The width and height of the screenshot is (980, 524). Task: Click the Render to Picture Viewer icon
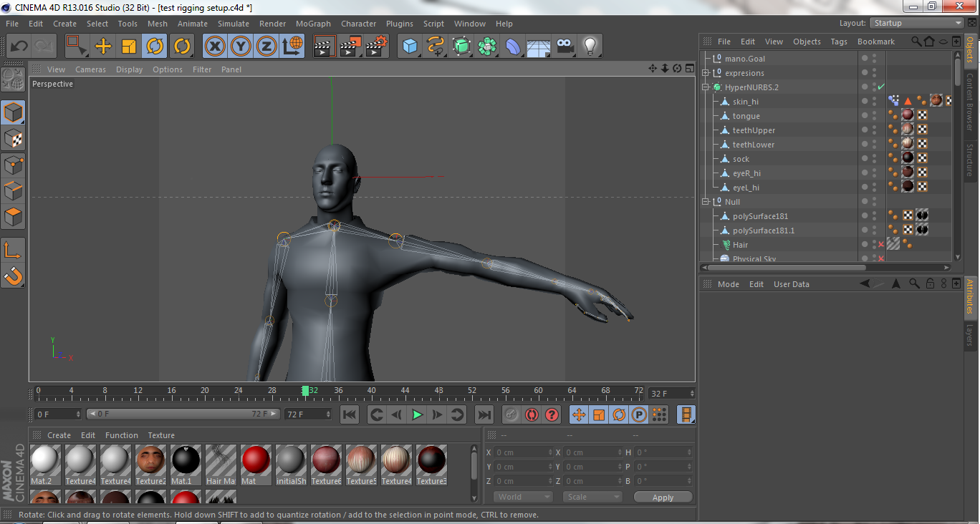pyautogui.click(x=350, y=47)
